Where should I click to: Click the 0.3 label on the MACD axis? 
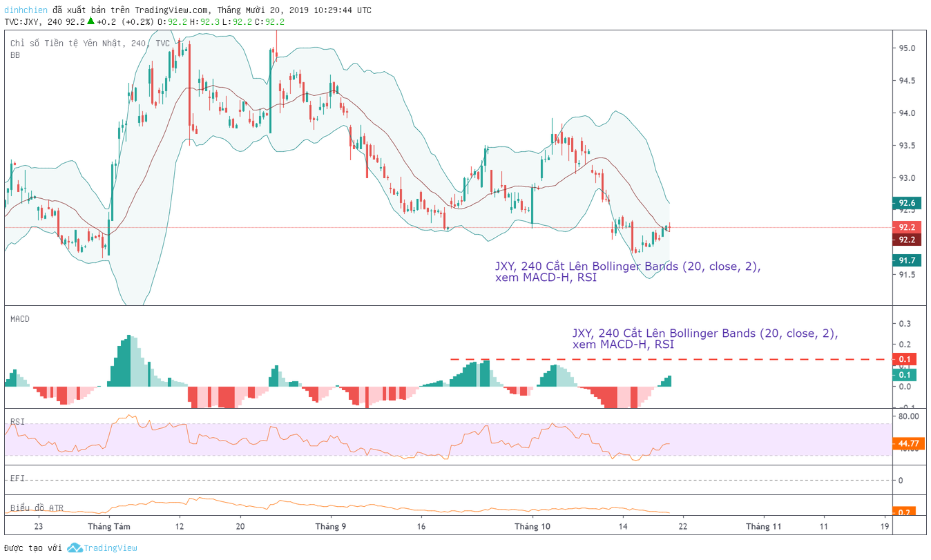click(x=905, y=323)
